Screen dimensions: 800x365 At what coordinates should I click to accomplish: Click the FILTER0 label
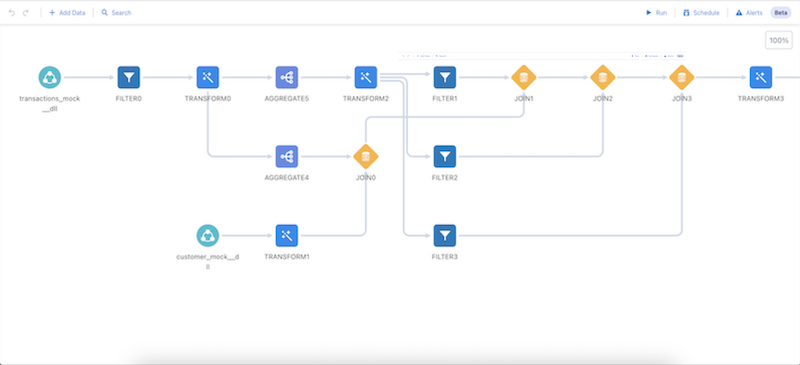[129, 99]
